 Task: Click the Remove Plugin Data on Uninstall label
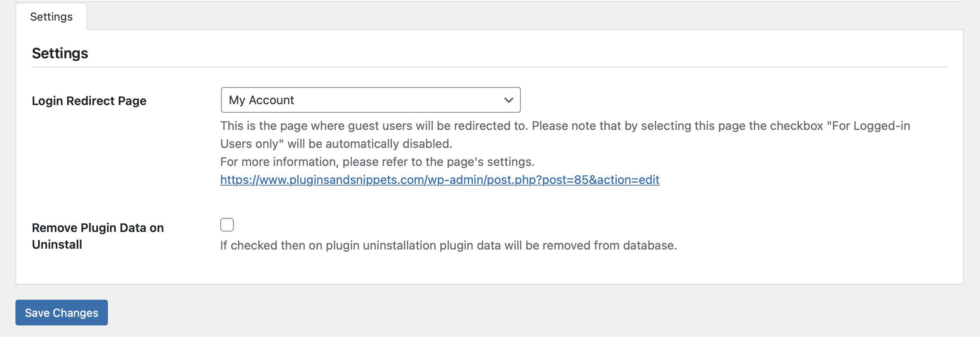98,236
